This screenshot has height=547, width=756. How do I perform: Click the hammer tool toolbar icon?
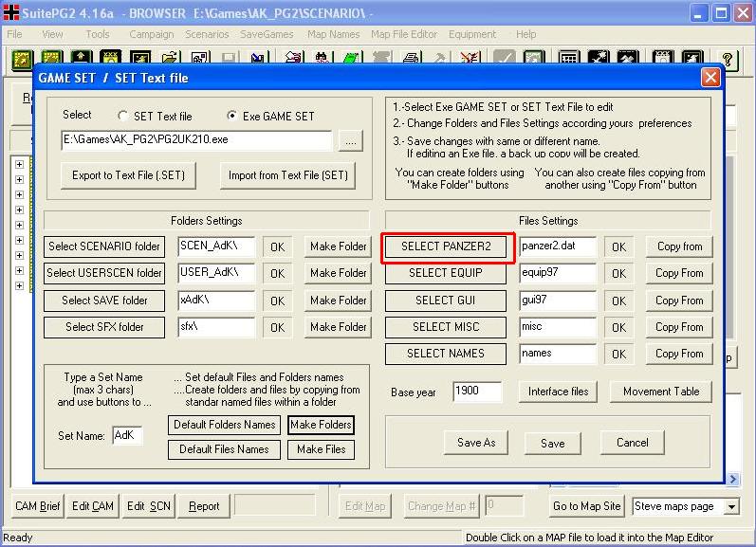pos(440,59)
